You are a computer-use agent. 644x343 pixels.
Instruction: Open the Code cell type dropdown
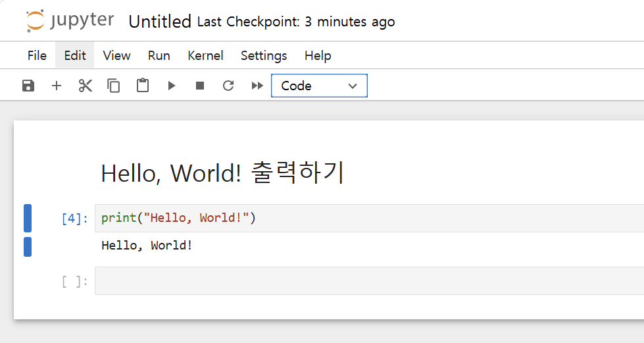[319, 86]
